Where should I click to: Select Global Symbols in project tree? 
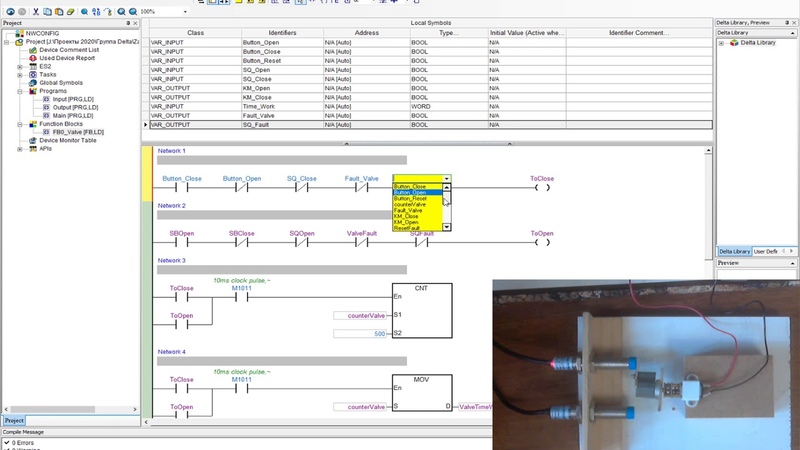coord(61,83)
